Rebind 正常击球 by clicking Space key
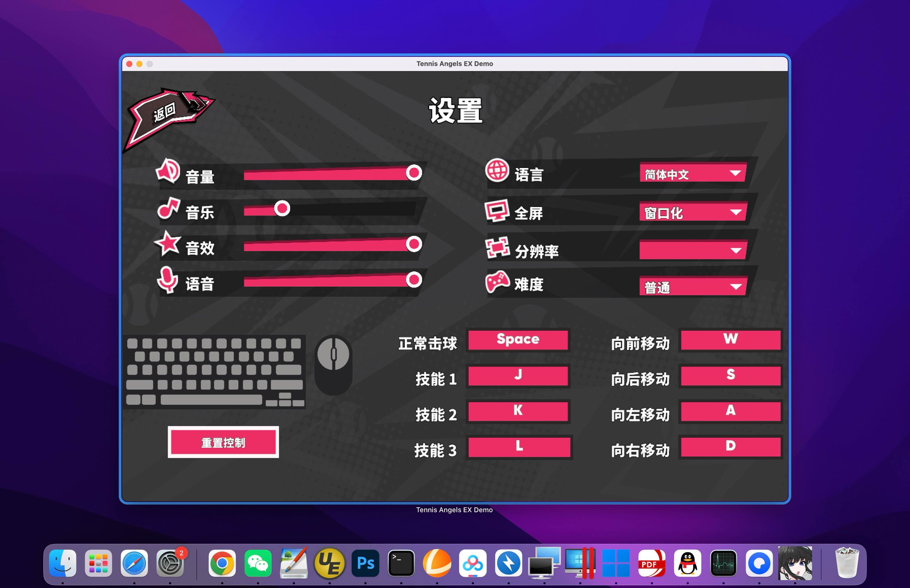 coord(518,339)
